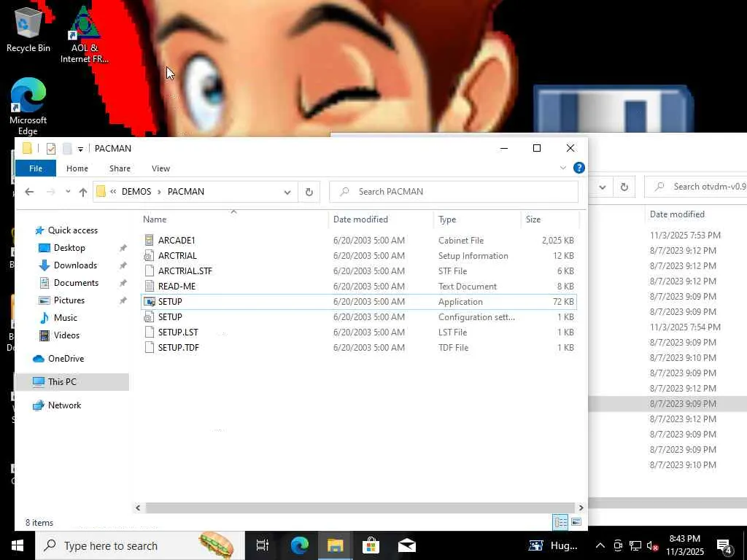Open the Microsoft Edge desktop shortcut
Image resolution: width=747 pixels, height=560 pixels.
pos(28,106)
